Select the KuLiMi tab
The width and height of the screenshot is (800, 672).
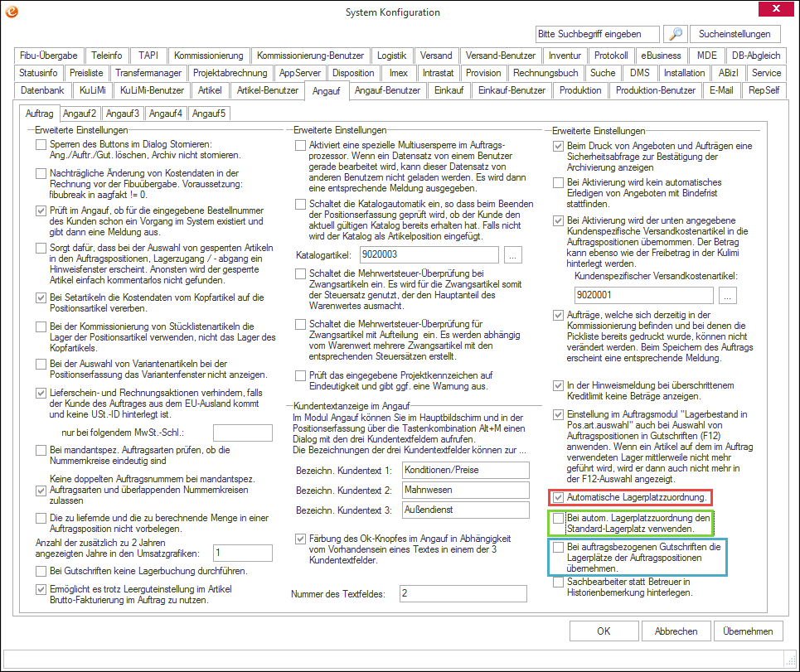click(x=93, y=90)
